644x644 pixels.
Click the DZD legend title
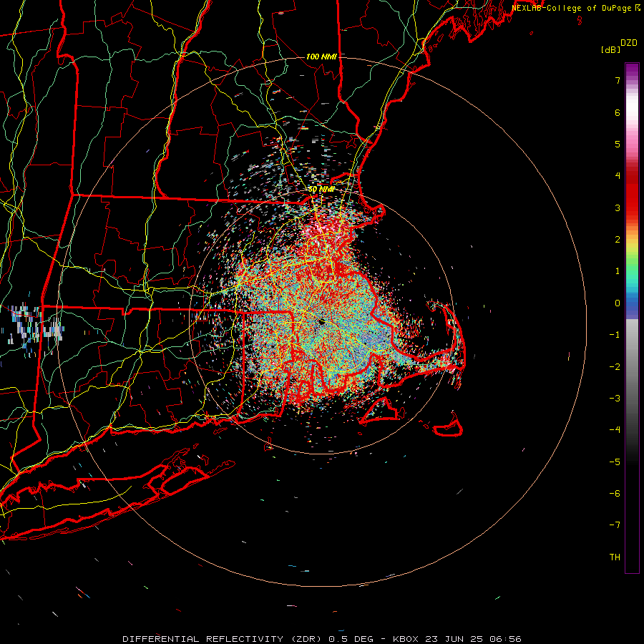click(x=628, y=43)
